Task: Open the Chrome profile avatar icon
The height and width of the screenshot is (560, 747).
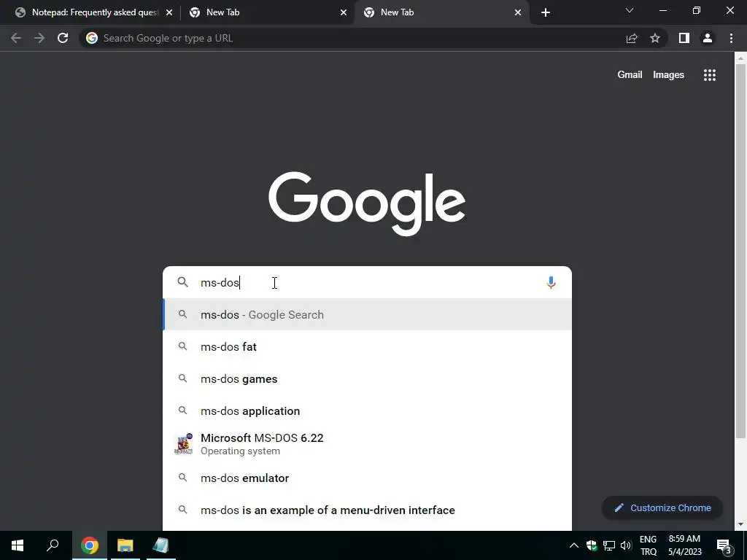Action: click(708, 38)
